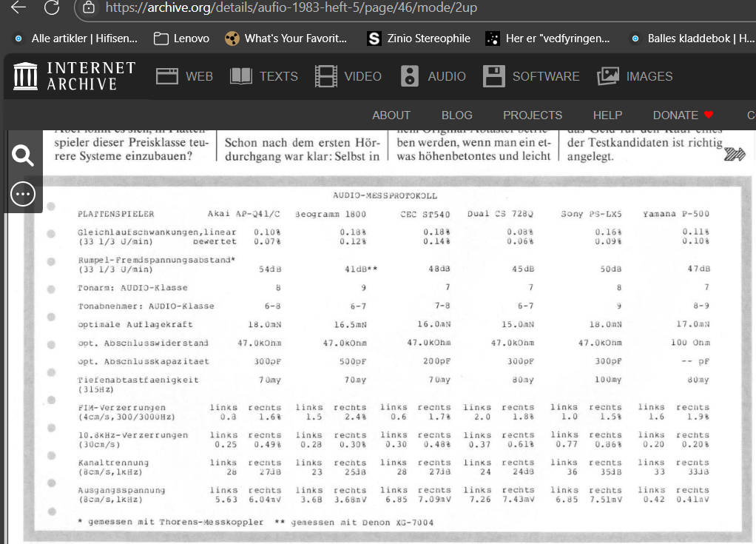The width and height of the screenshot is (756, 544).
Task: Click the BLOG link
Action: tap(456, 115)
